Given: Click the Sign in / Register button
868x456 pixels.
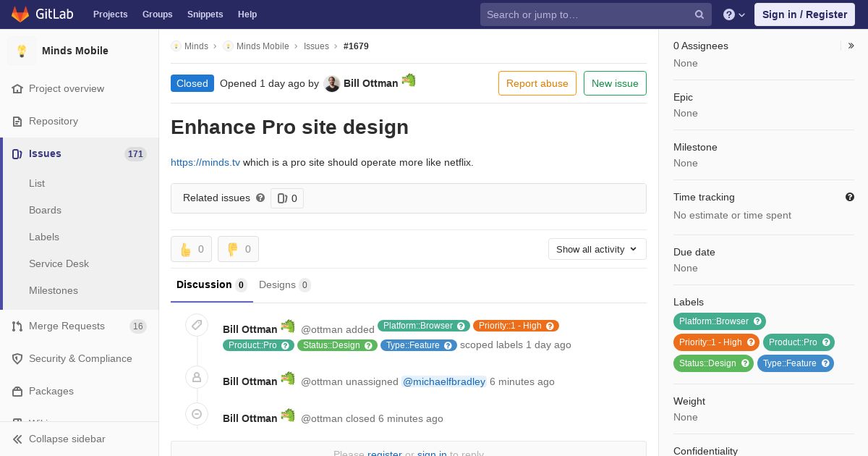Looking at the screenshot, I should click(x=804, y=14).
